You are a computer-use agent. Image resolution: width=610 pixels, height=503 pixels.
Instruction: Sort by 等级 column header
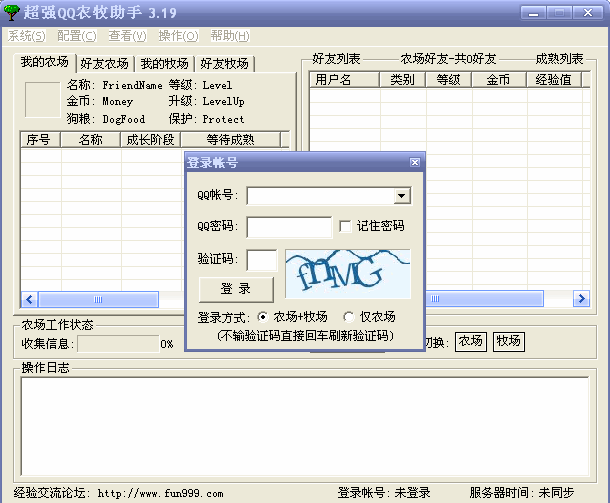click(449, 80)
